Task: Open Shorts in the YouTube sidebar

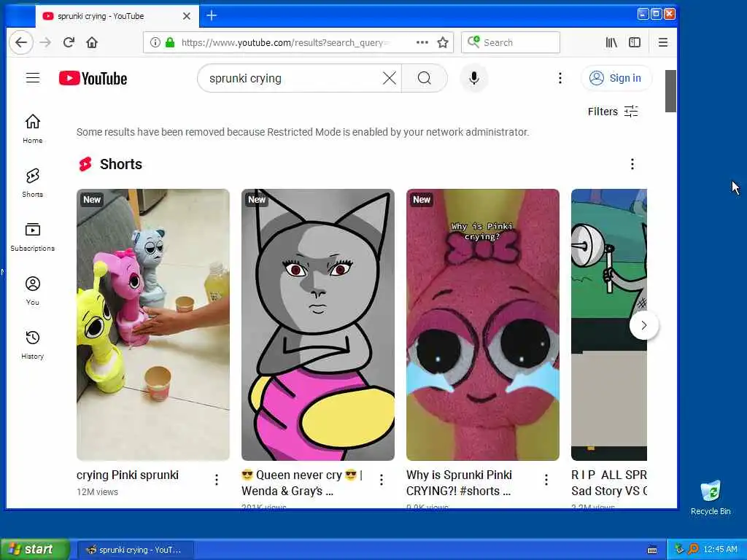Action: [32, 182]
